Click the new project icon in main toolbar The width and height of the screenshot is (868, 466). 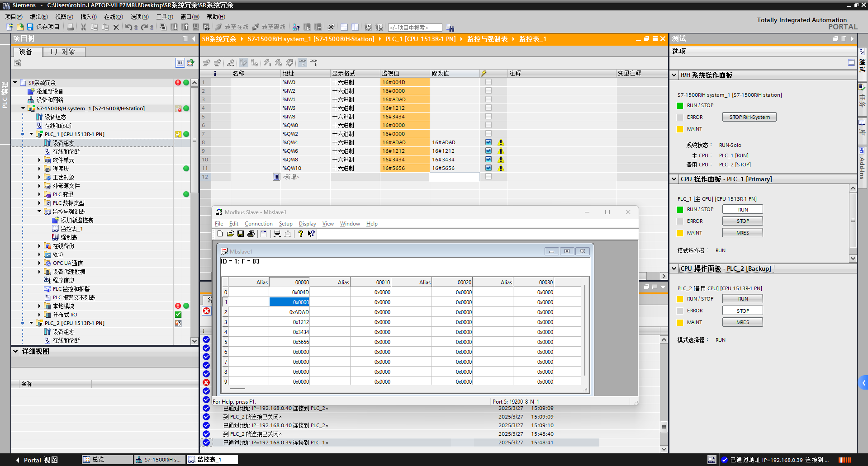9,27
